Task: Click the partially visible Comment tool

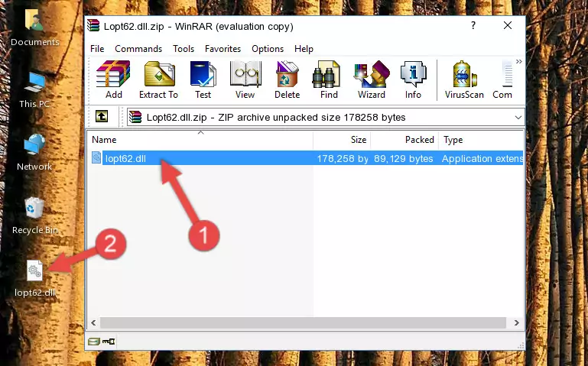Action: click(x=503, y=79)
